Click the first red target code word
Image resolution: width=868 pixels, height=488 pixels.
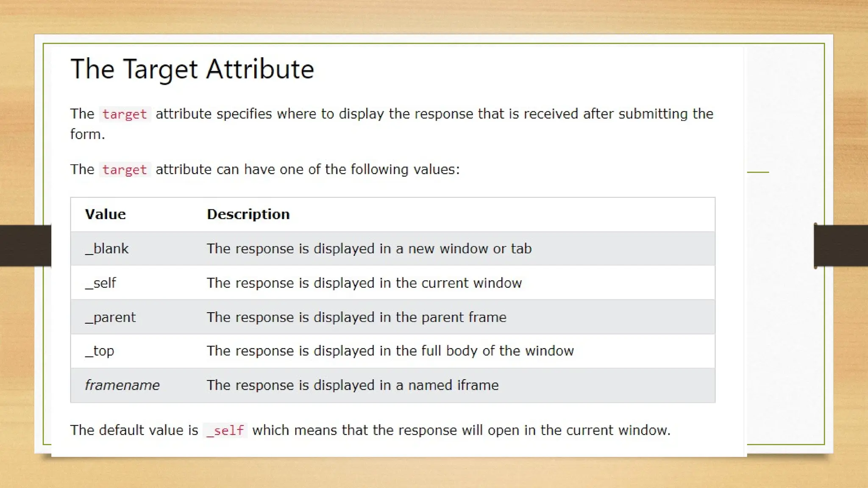pos(124,114)
